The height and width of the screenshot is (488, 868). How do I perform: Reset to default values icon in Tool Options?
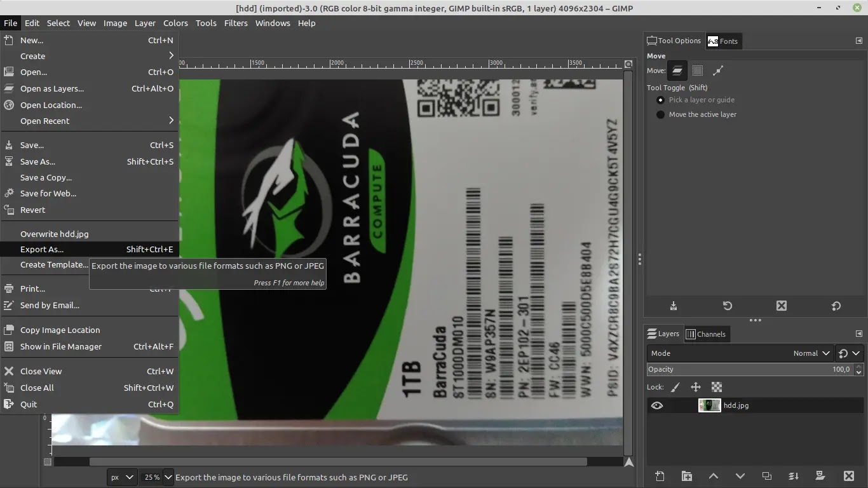point(836,306)
